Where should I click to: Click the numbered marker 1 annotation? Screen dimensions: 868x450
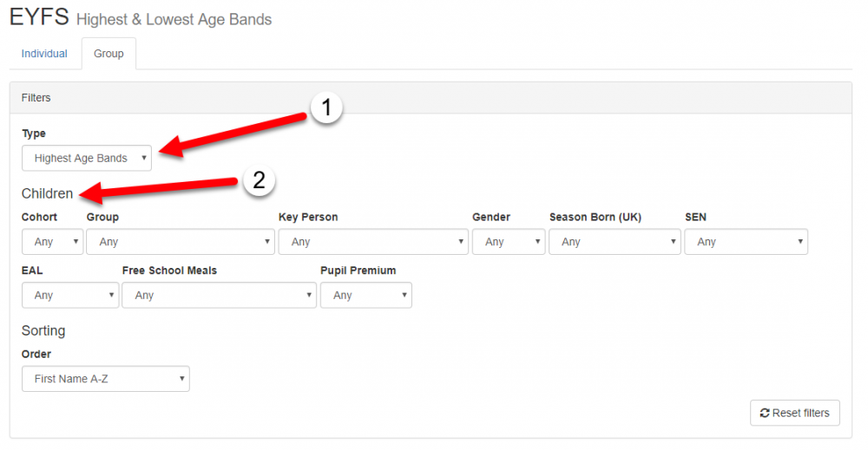click(x=326, y=108)
